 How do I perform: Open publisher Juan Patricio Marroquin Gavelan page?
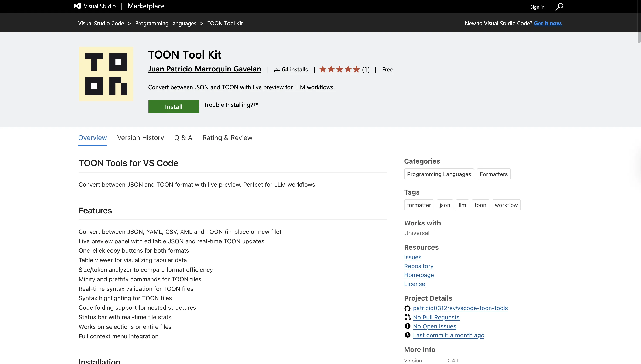205,69
